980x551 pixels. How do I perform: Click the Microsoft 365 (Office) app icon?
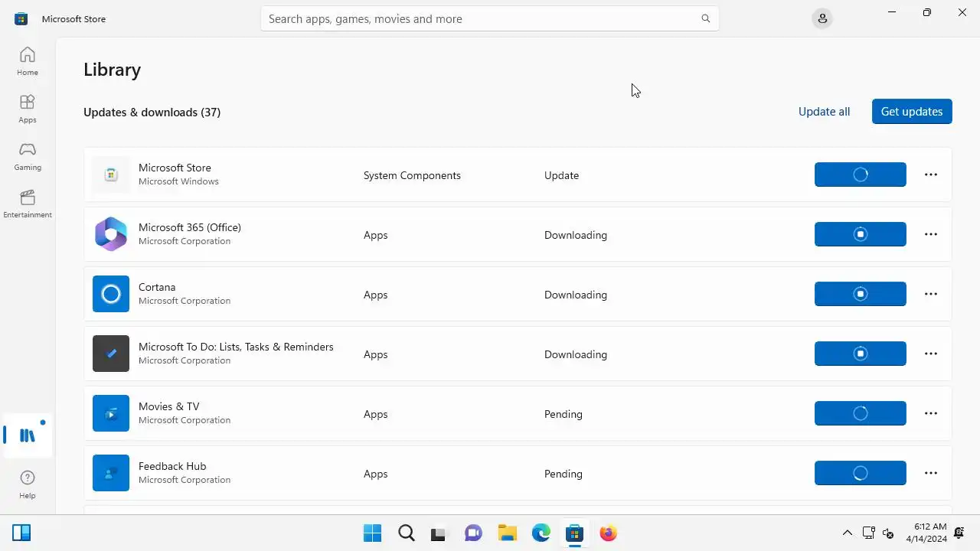click(x=111, y=234)
